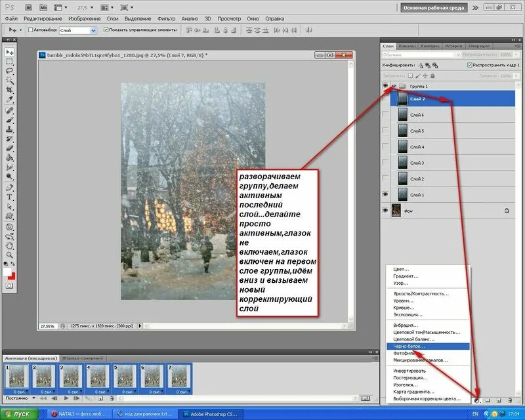Toggle the Автовыбор checkbox
Screen dimensions: 525x420
[x=30, y=30]
